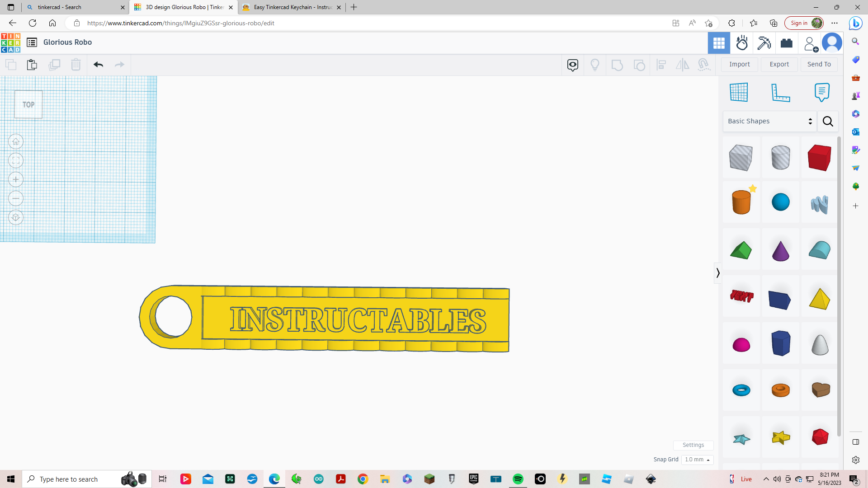Select the Home view icon on the left

(16, 141)
